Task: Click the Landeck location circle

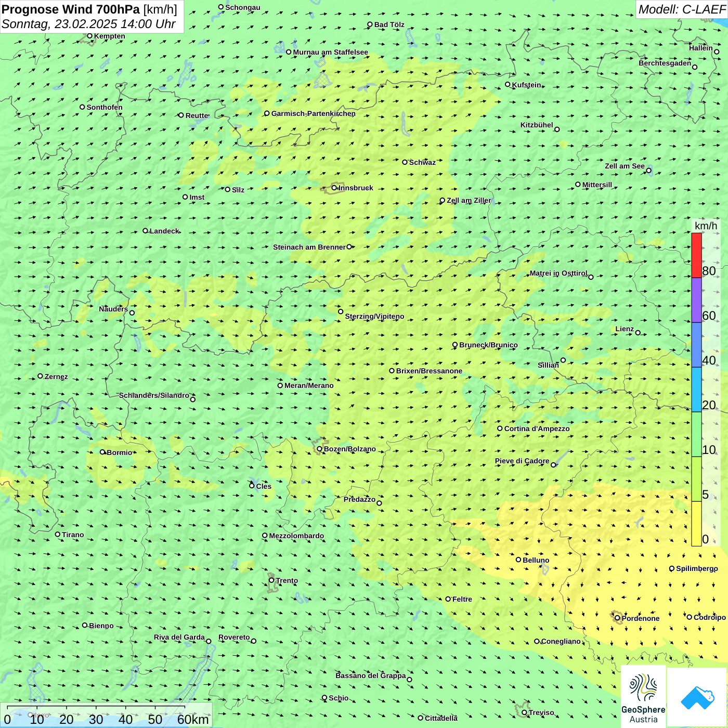Action: [x=146, y=231]
